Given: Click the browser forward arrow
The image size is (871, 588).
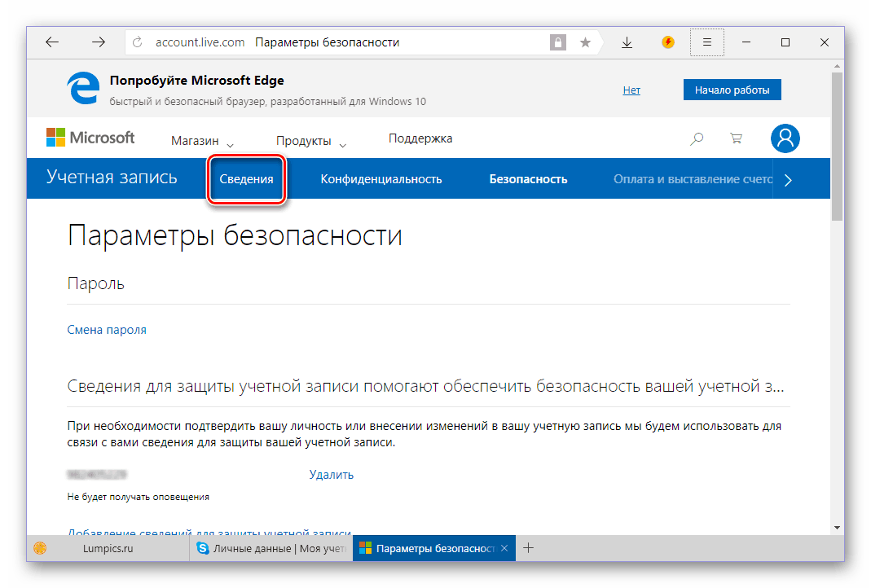Looking at the screenshot, I should pos(99,42).
